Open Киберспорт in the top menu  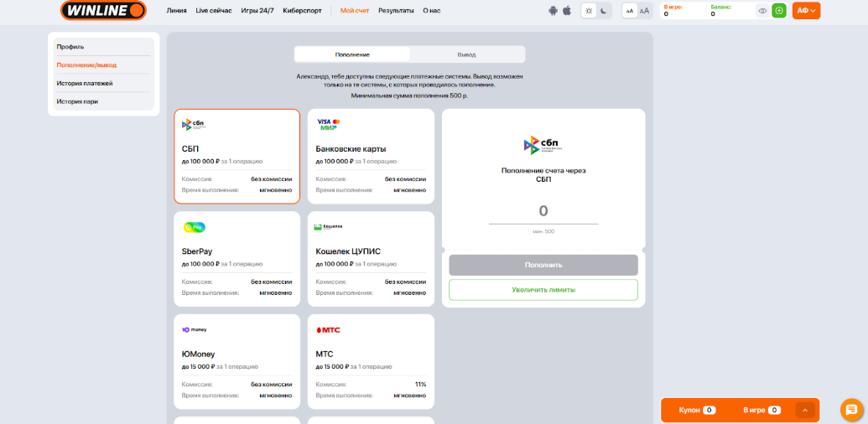point(302,11)
